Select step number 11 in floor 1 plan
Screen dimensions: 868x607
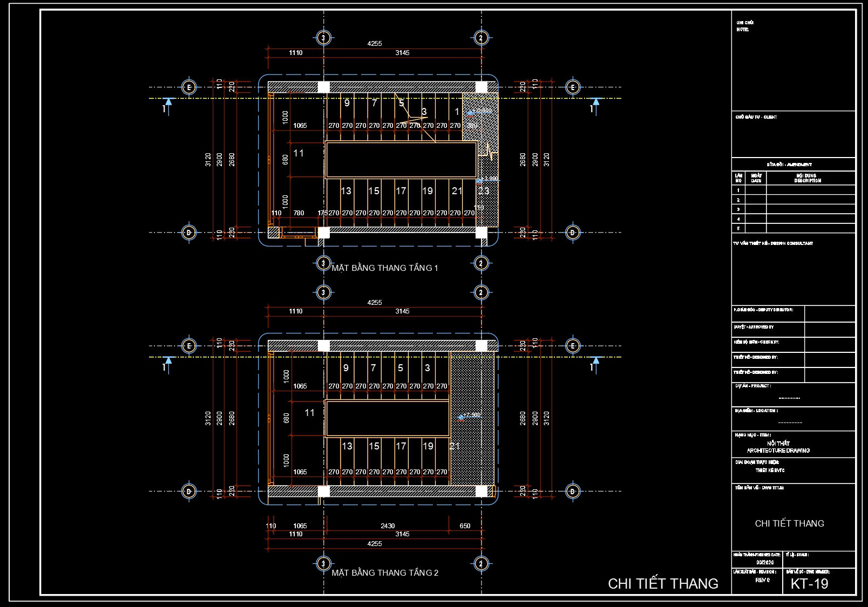tap(299, 153)
